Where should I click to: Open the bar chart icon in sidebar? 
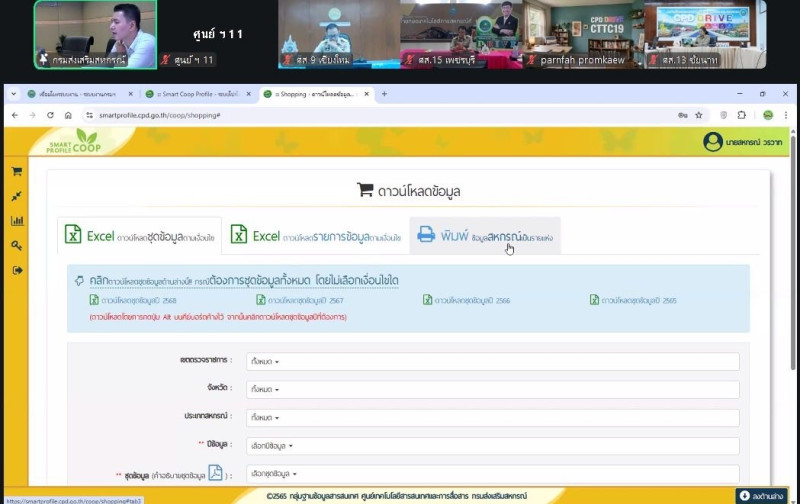[17, 221]
